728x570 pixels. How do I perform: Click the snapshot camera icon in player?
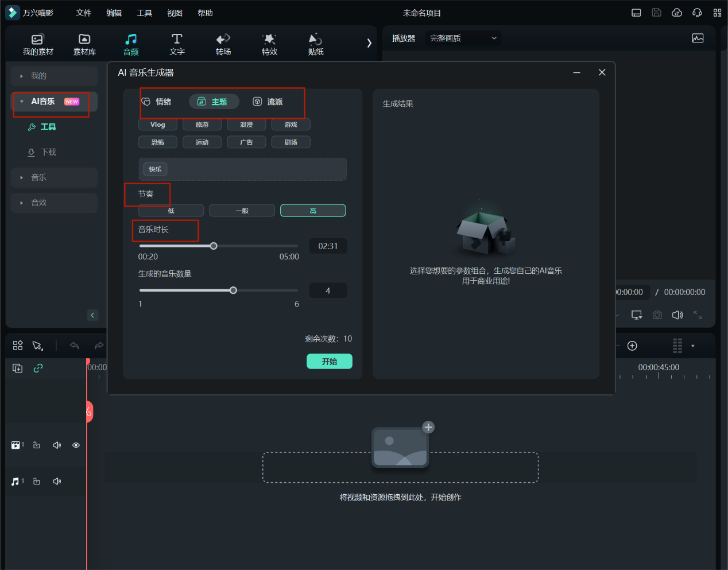[657, 315]
